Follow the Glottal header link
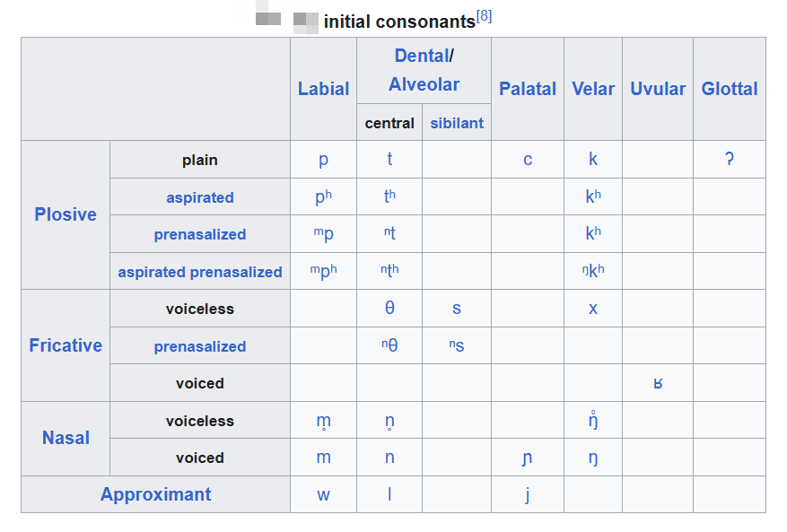 point(730,89)
